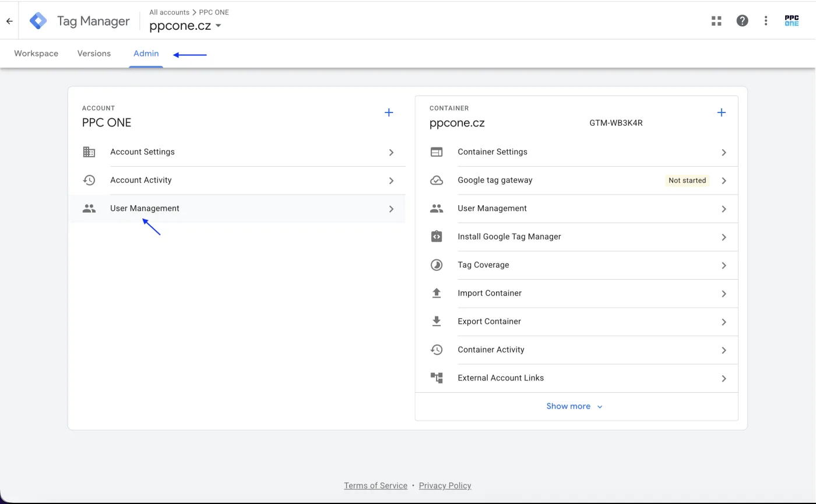This screenshot has width=816, height=504.
Task: Click the Not started status badge
Action: (687, 181)
